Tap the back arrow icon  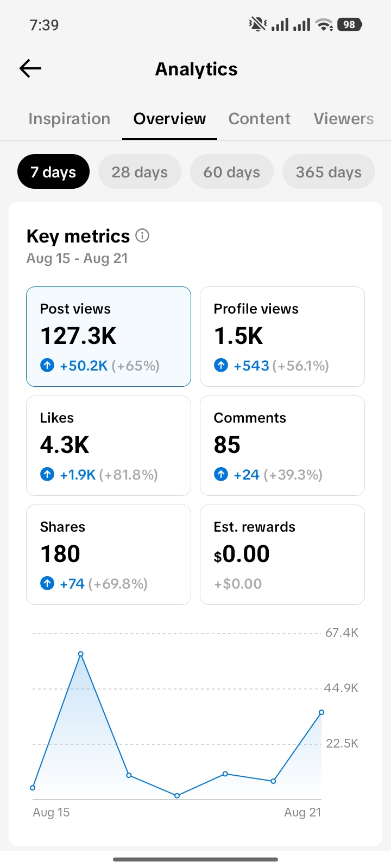tap(30, 68)
